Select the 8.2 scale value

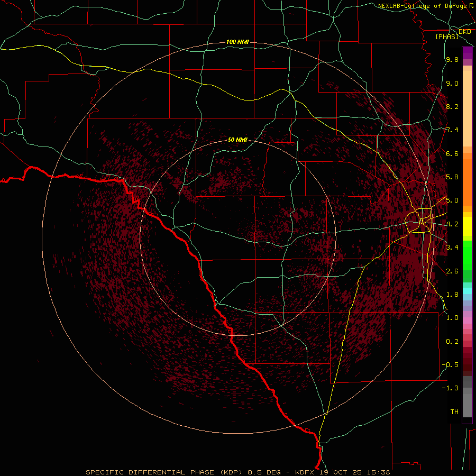[x=452, y=106]
